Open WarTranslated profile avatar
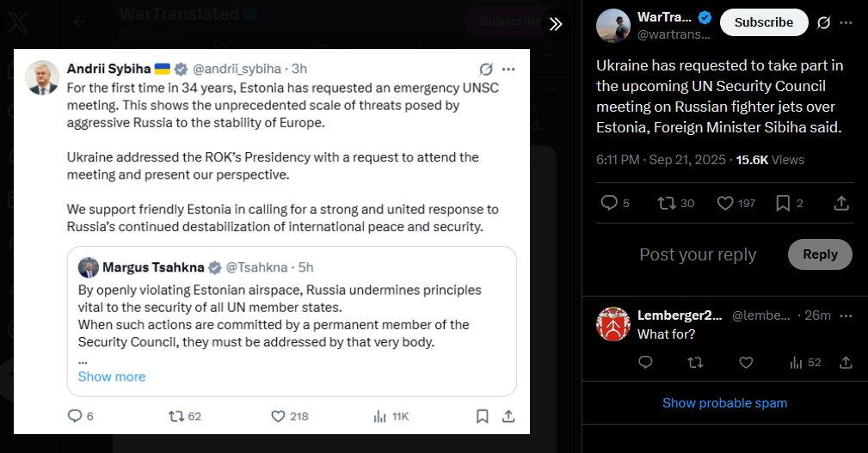 click(613, 26)
